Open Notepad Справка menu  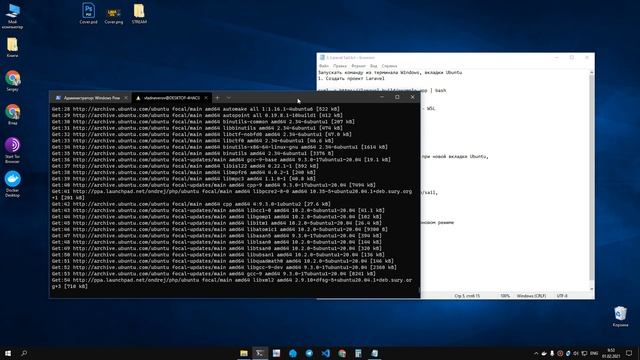pos(389,66)
